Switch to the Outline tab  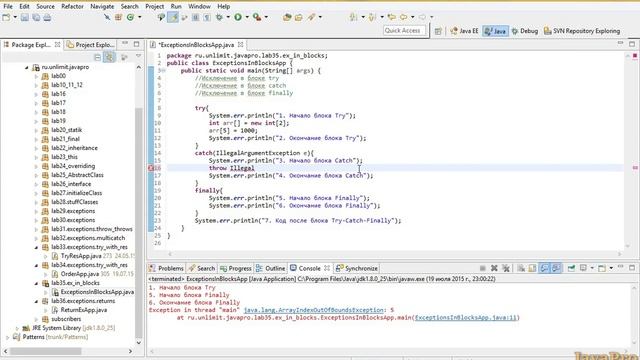pyautogui.click(x=271, y=268)
